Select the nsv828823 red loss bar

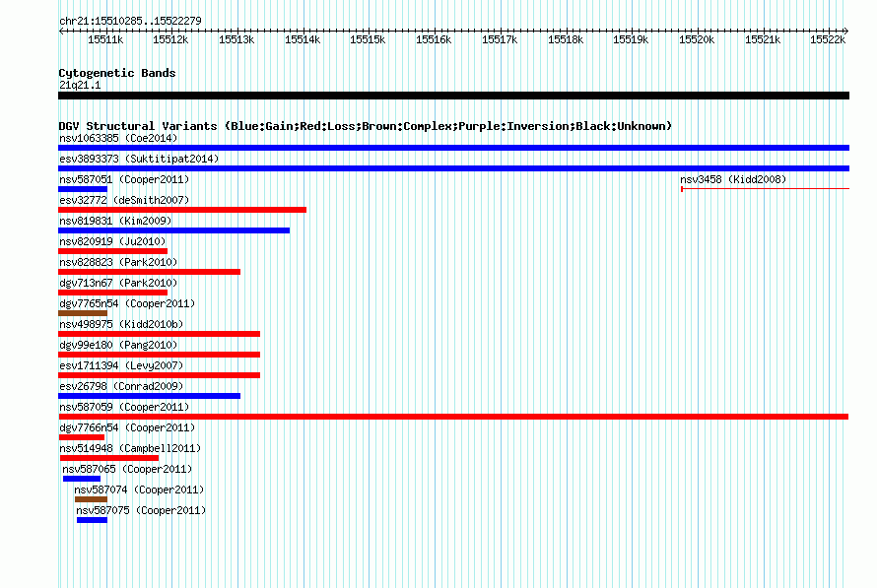click(150, 272)
